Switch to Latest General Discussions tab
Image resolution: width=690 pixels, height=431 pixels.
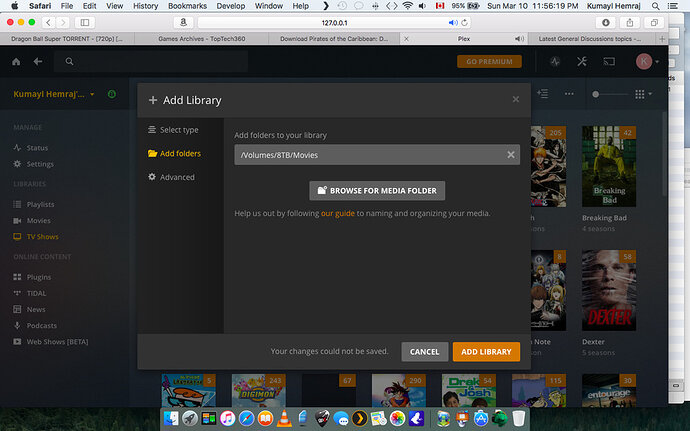[590, 39]
